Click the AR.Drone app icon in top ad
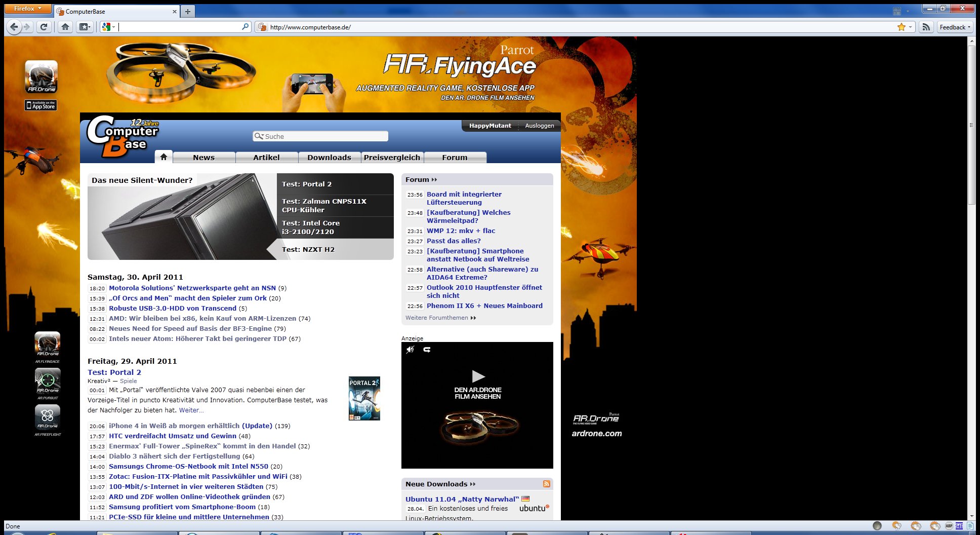This screenshot has width=980, height=535. 41,77
